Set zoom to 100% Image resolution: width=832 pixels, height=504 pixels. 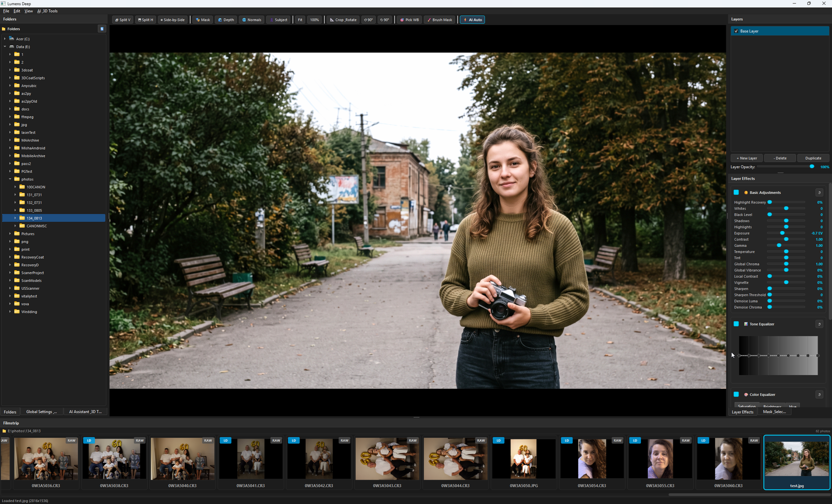315,20
